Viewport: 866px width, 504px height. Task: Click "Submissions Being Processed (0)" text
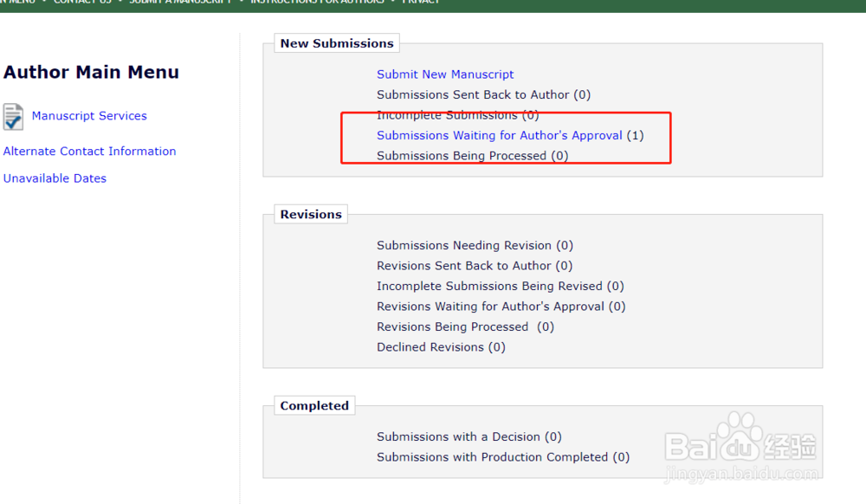click(472, 156)
